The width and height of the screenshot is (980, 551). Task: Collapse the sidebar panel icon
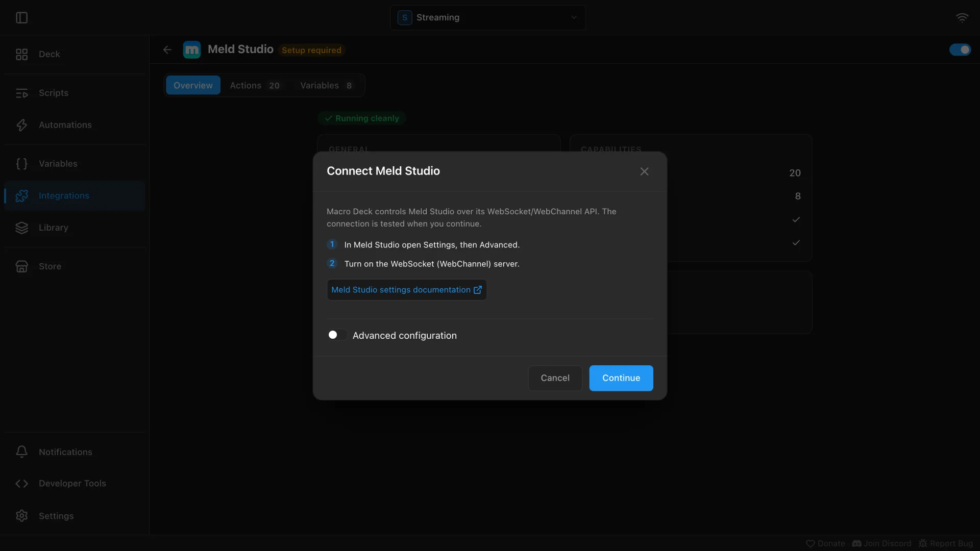point(21,18)
